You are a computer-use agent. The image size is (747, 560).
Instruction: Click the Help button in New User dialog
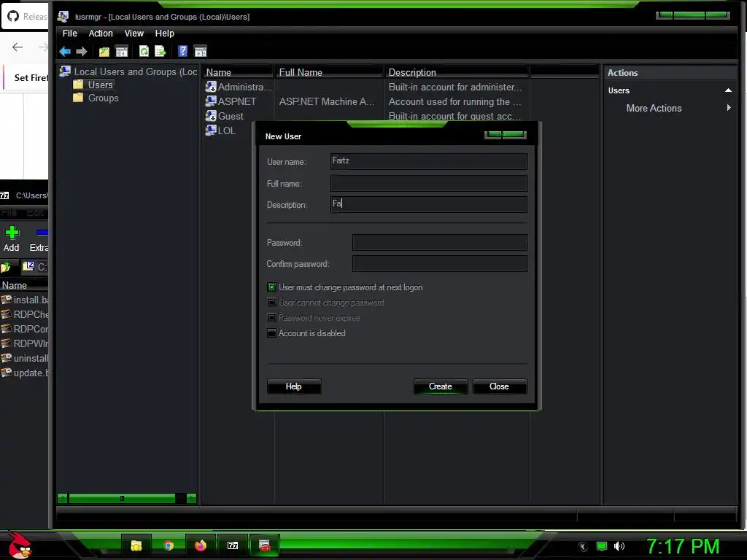[x=294, y=386]
